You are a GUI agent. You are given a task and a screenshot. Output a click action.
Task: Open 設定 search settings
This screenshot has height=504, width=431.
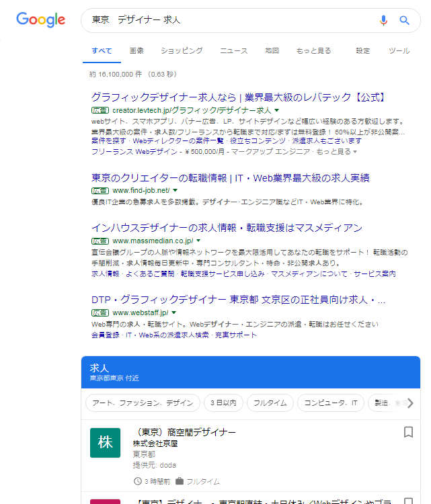click(363, 51)
